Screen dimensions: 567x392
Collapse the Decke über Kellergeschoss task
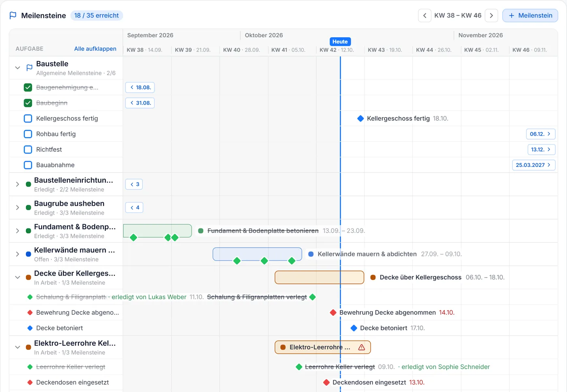coord(17,277)
